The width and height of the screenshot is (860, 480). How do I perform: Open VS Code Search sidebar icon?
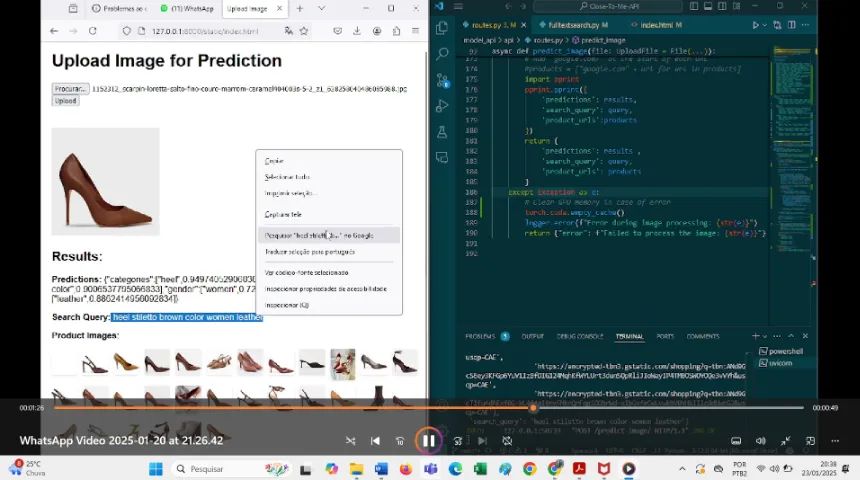[x=443, y=53]
